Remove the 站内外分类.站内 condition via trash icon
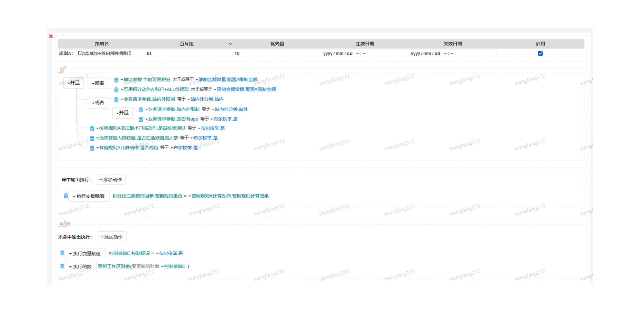Image resolution: width=644 pixels, height=309 pixels. pyautogui.click(x=116, y=99)
